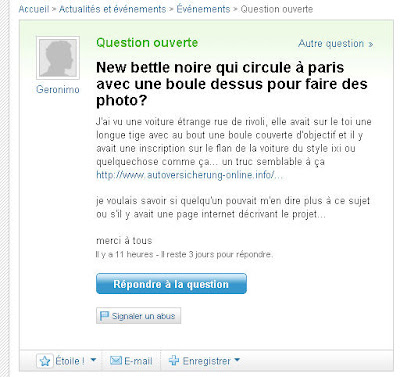Viewport: 400px width, 377px height.
Task: Click the Signaler un abus button
Action: (x=138, y=316)
